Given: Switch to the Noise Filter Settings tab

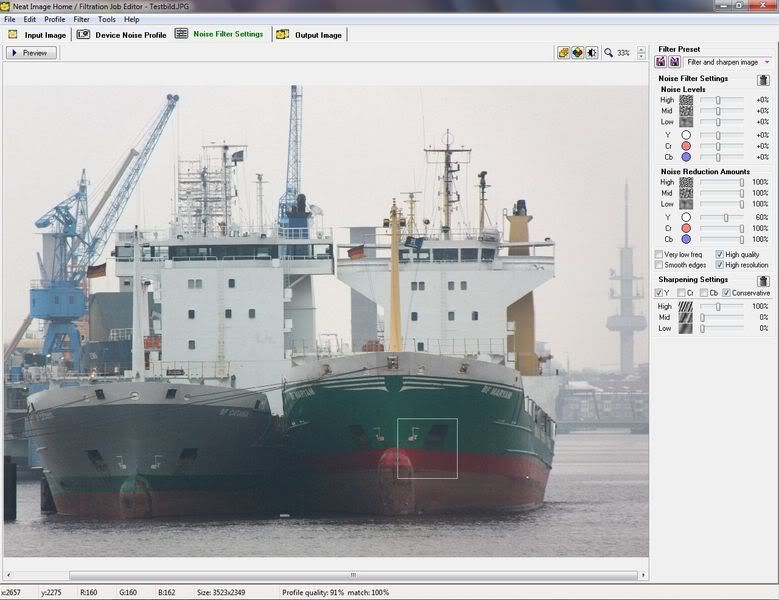Looking at the screenshot, I should pyautogui.click(x=220, y=34).
